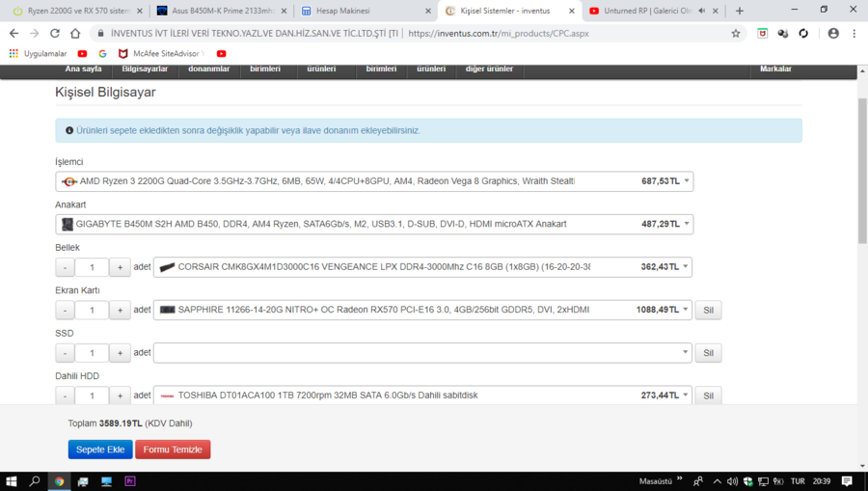The height and width of the screenshot is (491, 868).
Task: Mute the Unturned RP tab audio
Action: [702, 11]
